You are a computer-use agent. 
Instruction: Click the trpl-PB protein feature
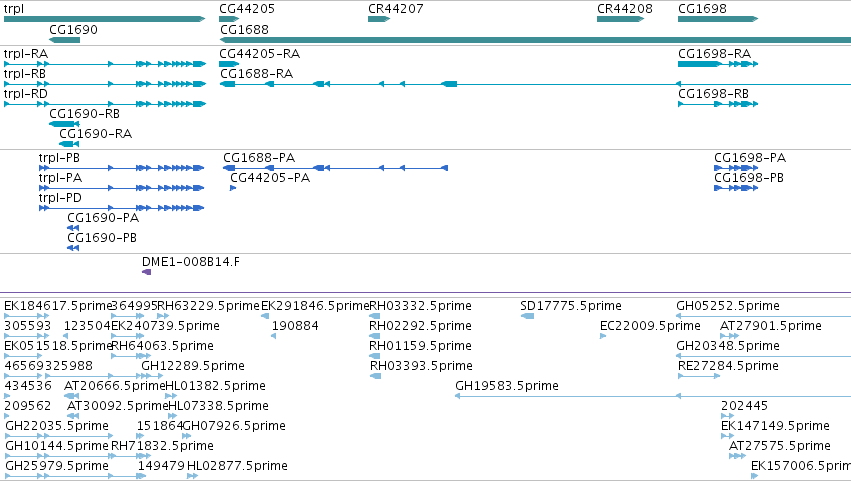[x=122, y=168]
